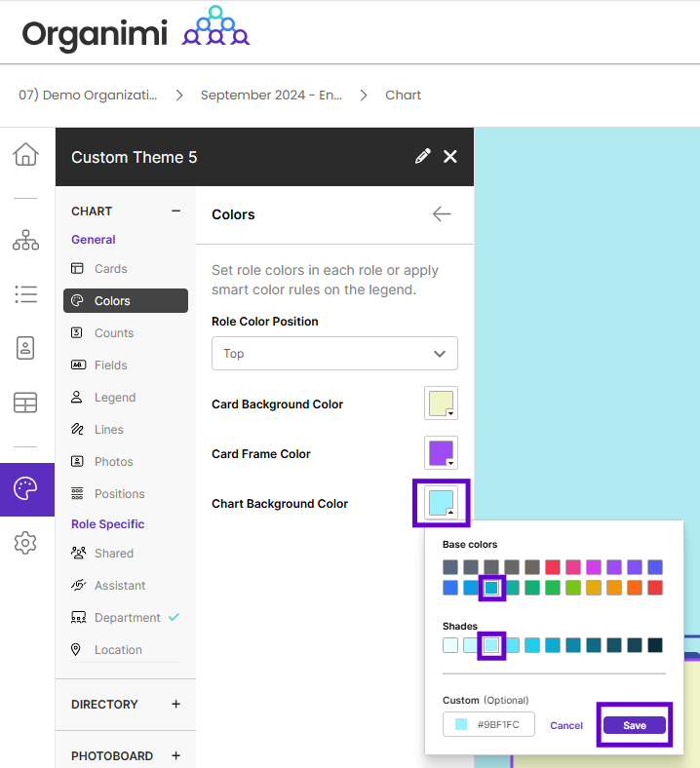Image resolution: width=700 pixels, height=768 pixels.
Task: Open the Card Frame Color purple swatch
Action: tap(441, 453)
